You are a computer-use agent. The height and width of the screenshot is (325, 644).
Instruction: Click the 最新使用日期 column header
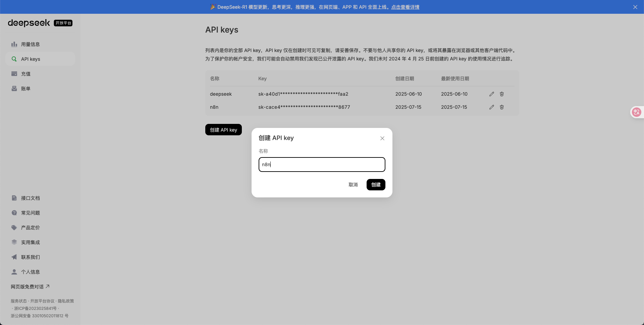(455, 79)
